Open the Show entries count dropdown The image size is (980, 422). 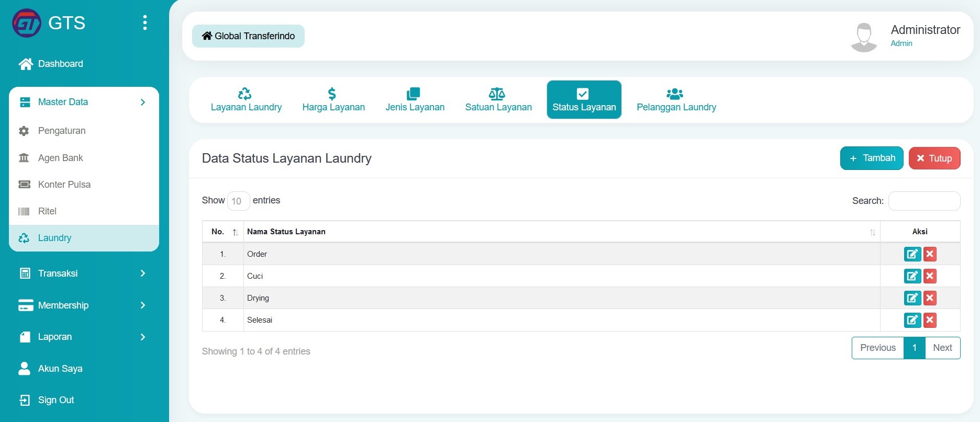(238, 201)
